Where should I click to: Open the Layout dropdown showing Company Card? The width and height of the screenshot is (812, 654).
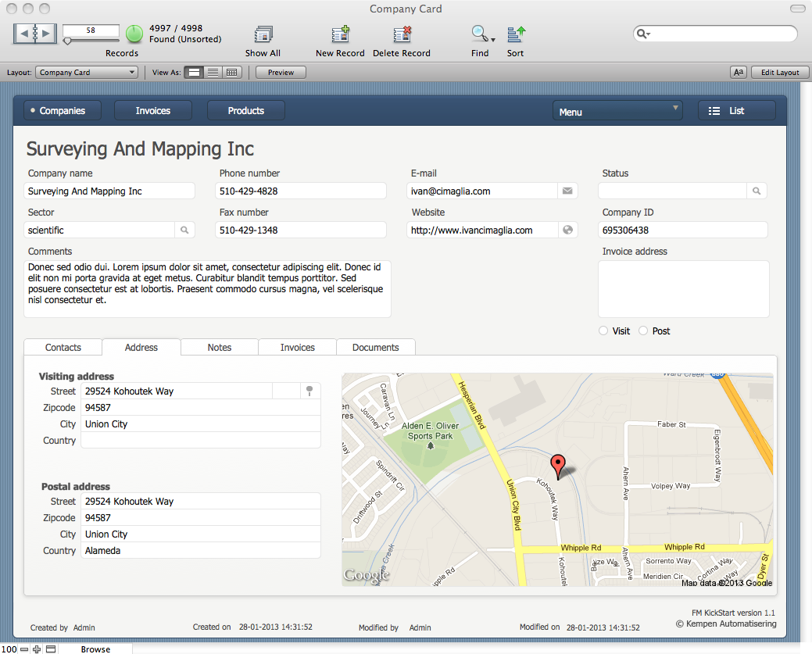[87, 72]
